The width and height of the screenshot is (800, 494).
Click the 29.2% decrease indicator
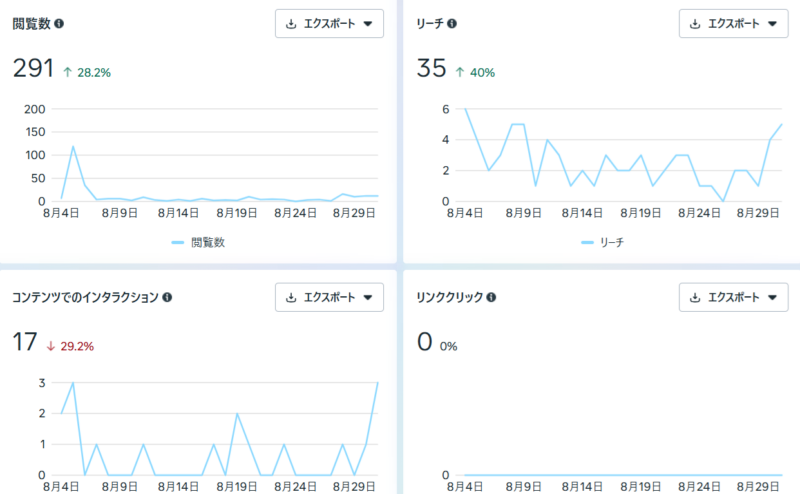[x=70, y=347]
